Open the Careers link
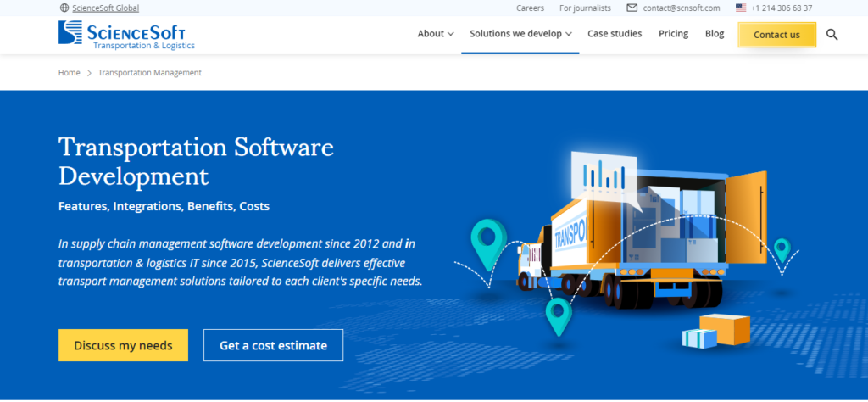 coord(531,8)
